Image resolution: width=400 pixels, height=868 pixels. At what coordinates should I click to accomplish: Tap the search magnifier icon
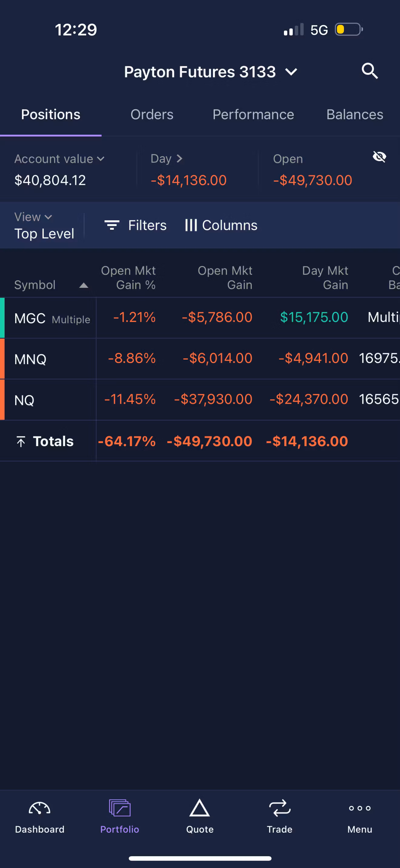click(x=370, y=71)
